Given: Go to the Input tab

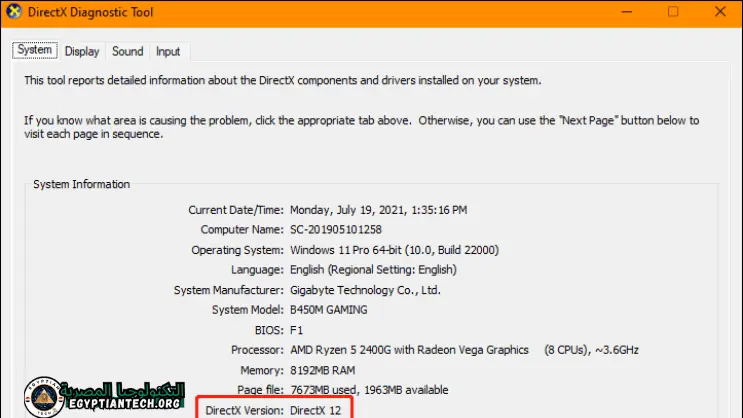Looking at the screenshot, I should (x=168, y=51).
